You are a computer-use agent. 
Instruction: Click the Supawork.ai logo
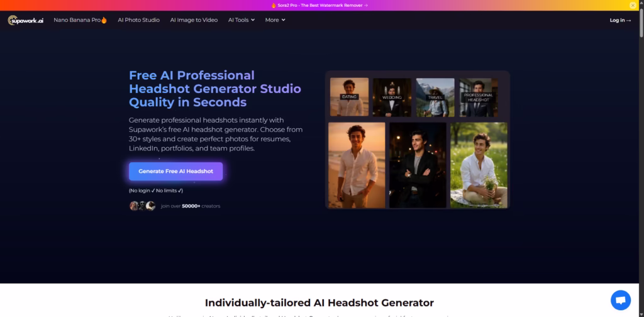click(x=26, y=20)
